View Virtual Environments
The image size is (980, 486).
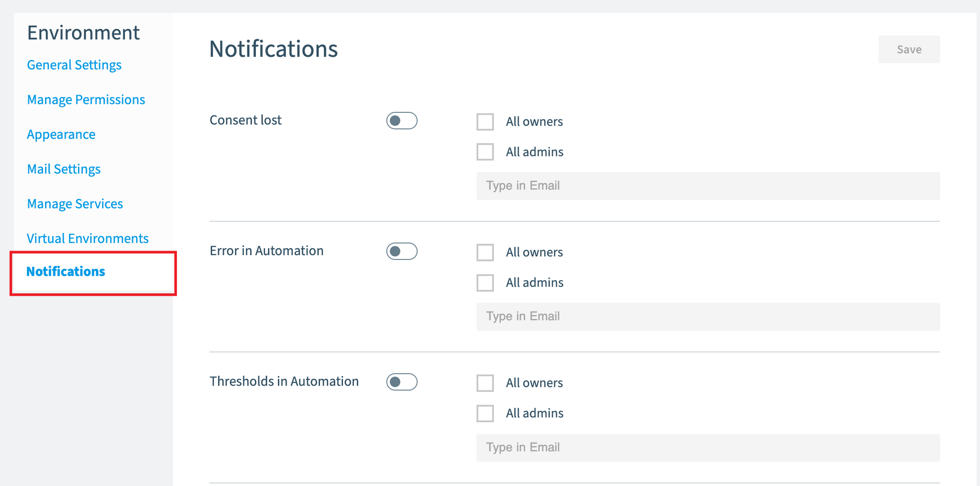pyautogui.click(x=88, y=238)
